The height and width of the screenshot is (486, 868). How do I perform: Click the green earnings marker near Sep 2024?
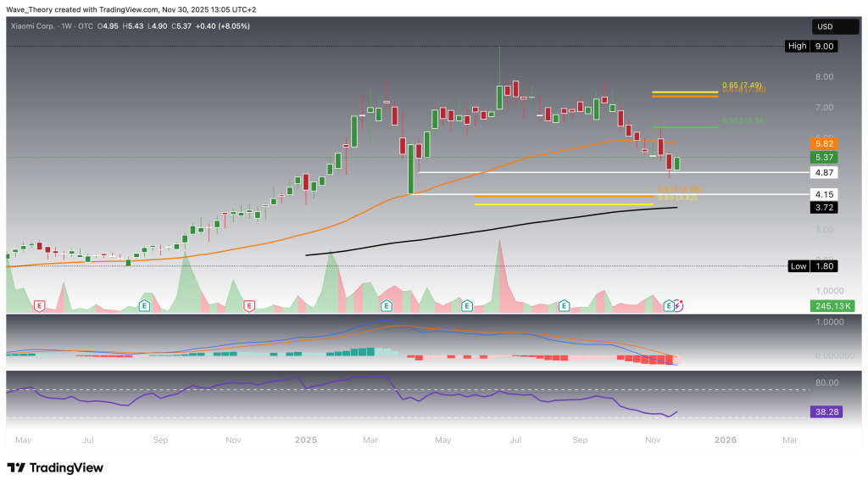144,304
